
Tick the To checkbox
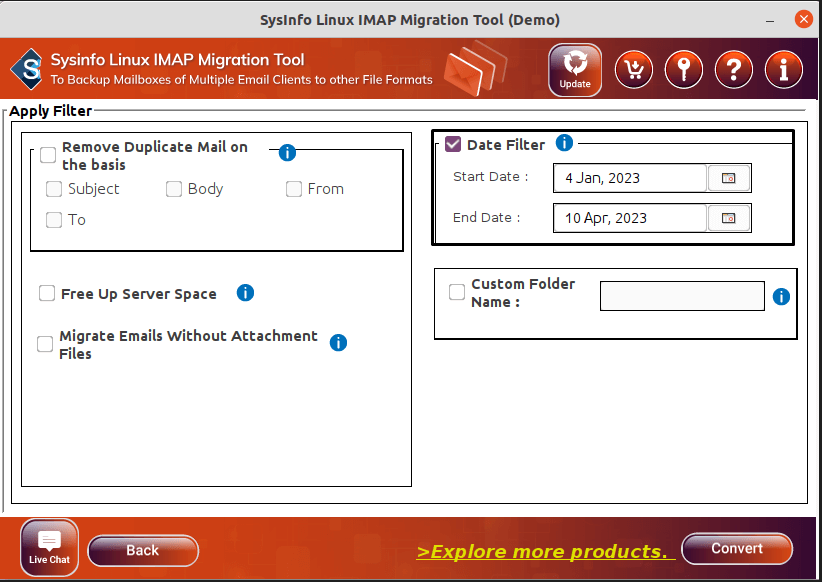tap(54, 220)
